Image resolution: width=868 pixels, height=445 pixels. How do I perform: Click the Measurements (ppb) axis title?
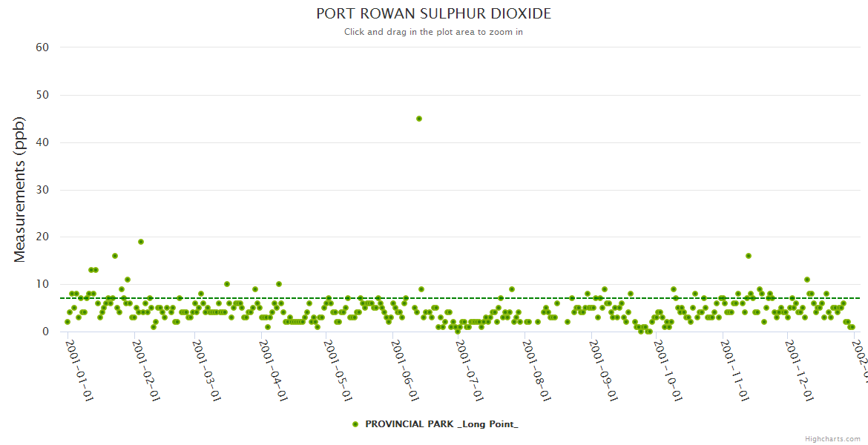[20, 189]
